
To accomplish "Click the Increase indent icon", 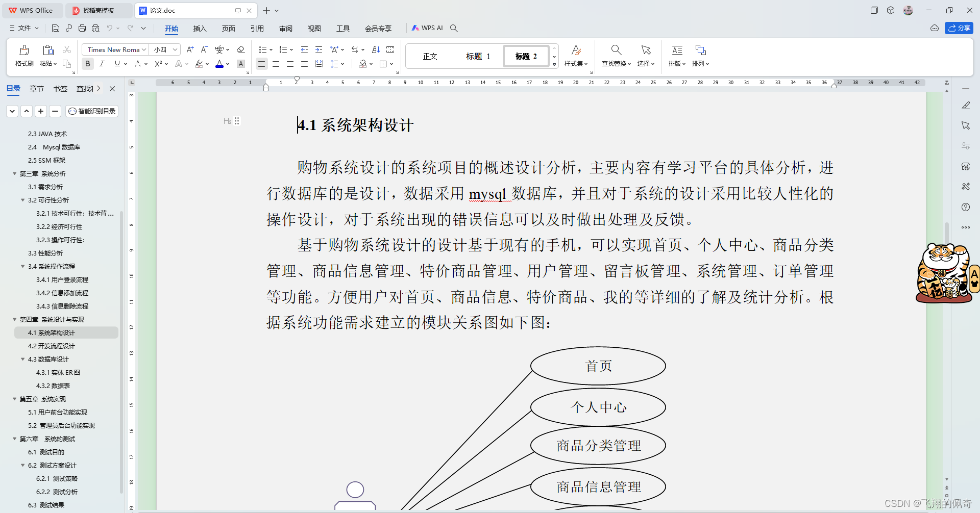I will [x=318, y=49].
